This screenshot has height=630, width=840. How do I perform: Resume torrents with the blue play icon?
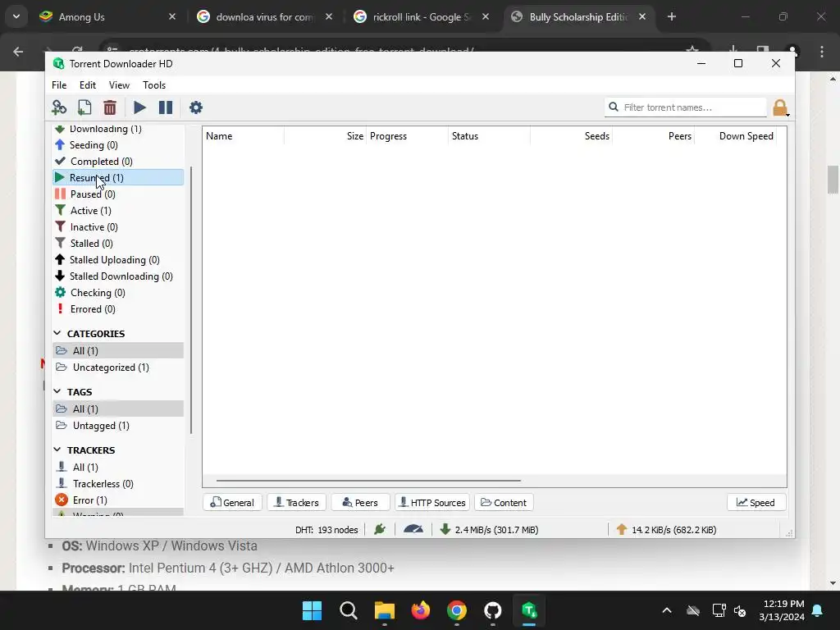(139, 107)
